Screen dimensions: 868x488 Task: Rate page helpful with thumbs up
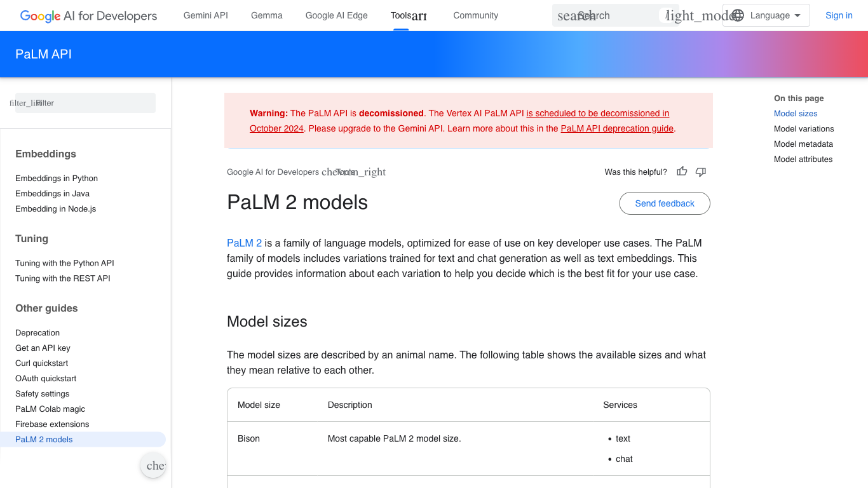pyautogui.click(x=682, y=172)
